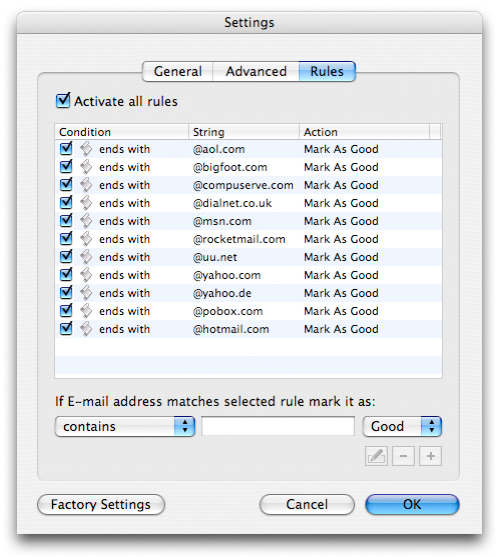This screenshot has width=499, height=557.
Task: Click the tag icon in the @dialnet.co.uk row
Action: coord(86,203)
